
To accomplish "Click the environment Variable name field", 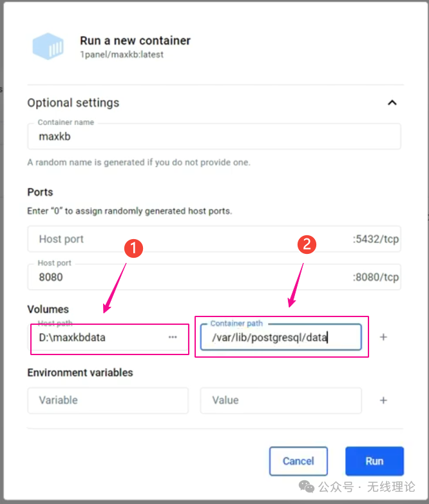I will (108, 400).
